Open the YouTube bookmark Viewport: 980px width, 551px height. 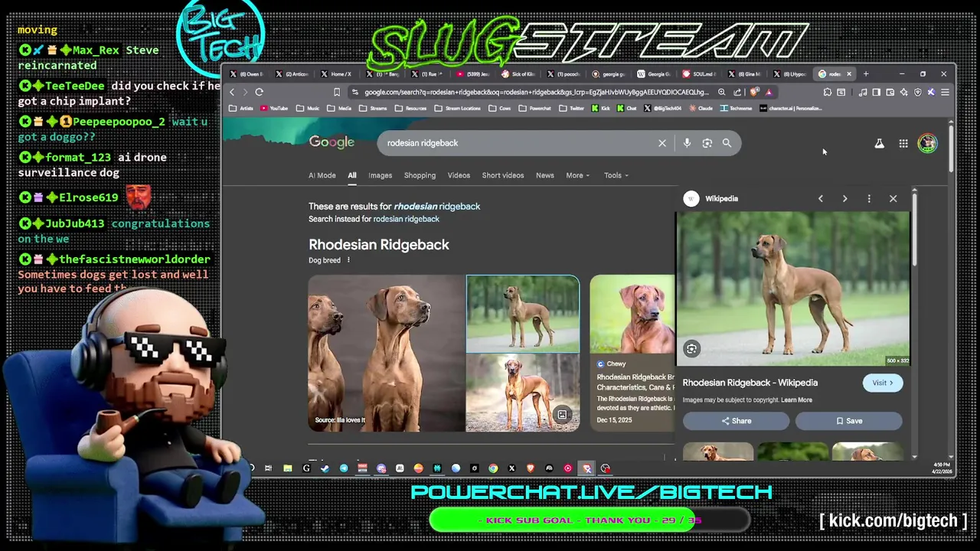(x=274, y=109)
